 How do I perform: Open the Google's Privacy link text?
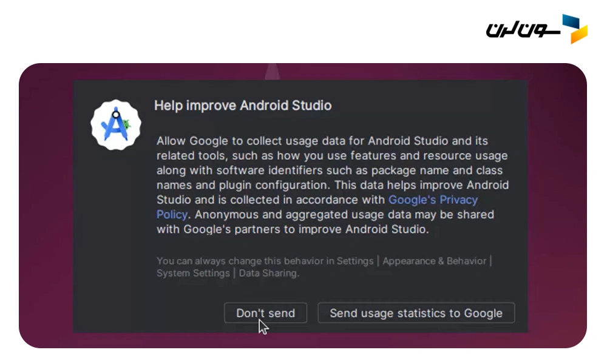point(433,200)
